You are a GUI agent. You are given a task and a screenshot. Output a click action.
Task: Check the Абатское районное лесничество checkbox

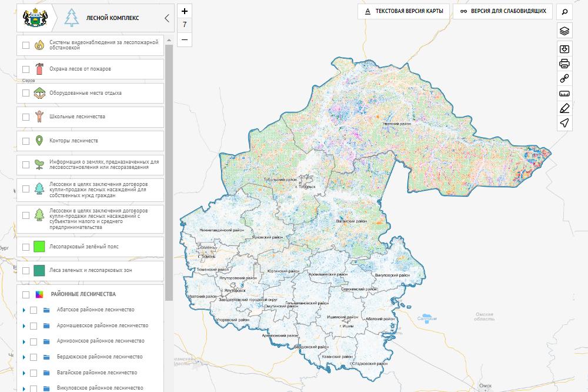click(x=34, y=310)
